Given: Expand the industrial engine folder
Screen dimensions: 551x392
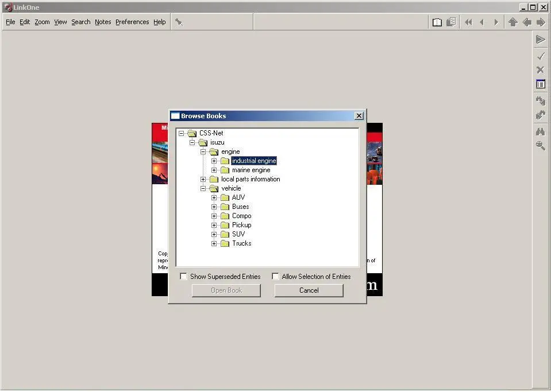Looking at the screenshot, I should tap(214, 161).
